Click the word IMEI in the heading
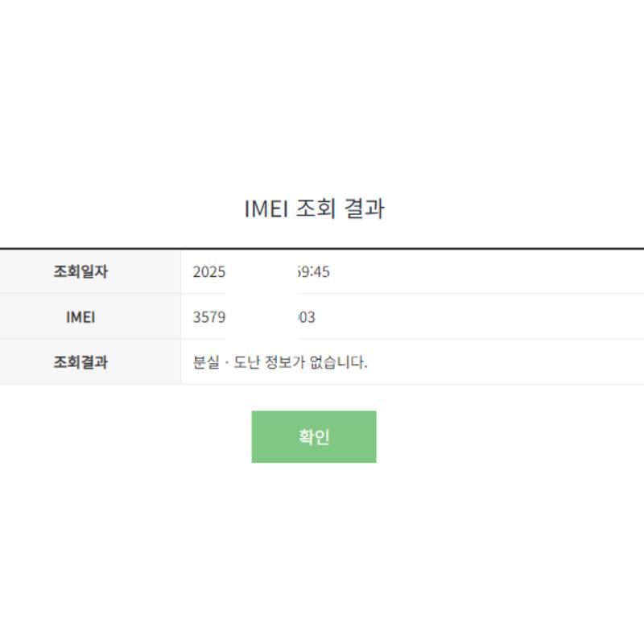Screen dimensions: 644x644 pos(266,209)
